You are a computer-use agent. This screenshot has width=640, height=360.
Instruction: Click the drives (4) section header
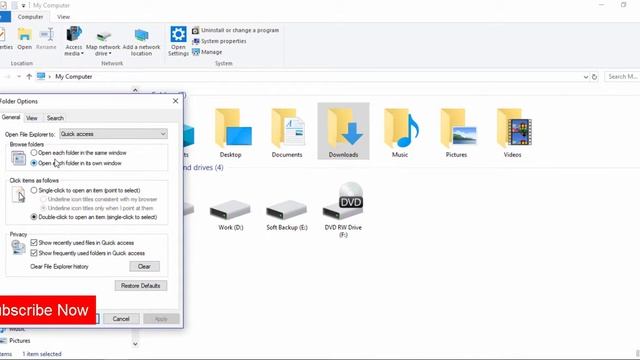click(203, 167)
